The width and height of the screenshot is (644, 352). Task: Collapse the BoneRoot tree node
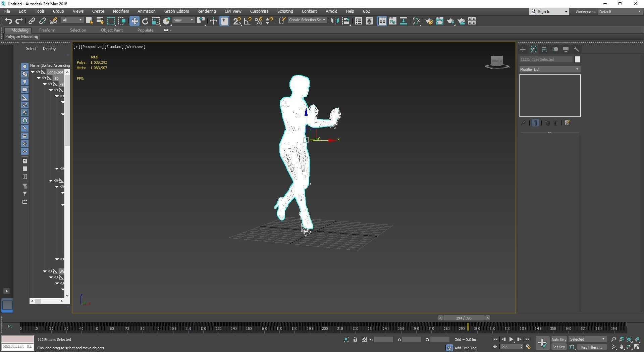click(x=33, y=72)
